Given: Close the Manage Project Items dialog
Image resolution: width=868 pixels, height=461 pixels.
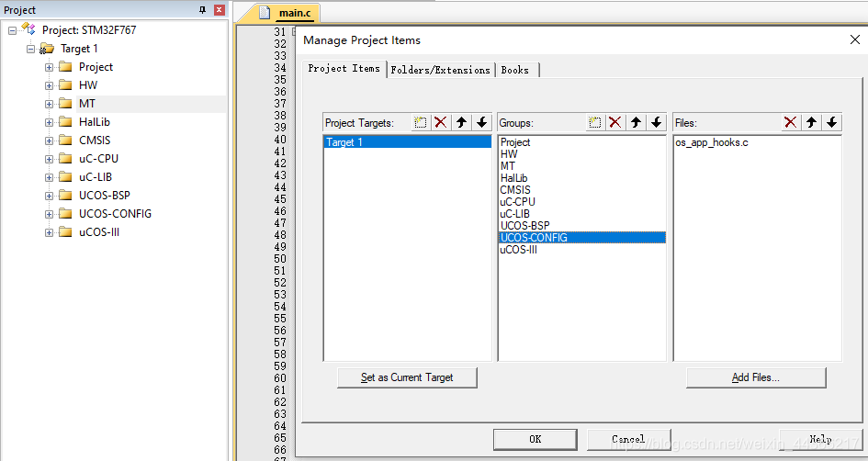Looking at the screenshot, I should [x=855, y=39].
